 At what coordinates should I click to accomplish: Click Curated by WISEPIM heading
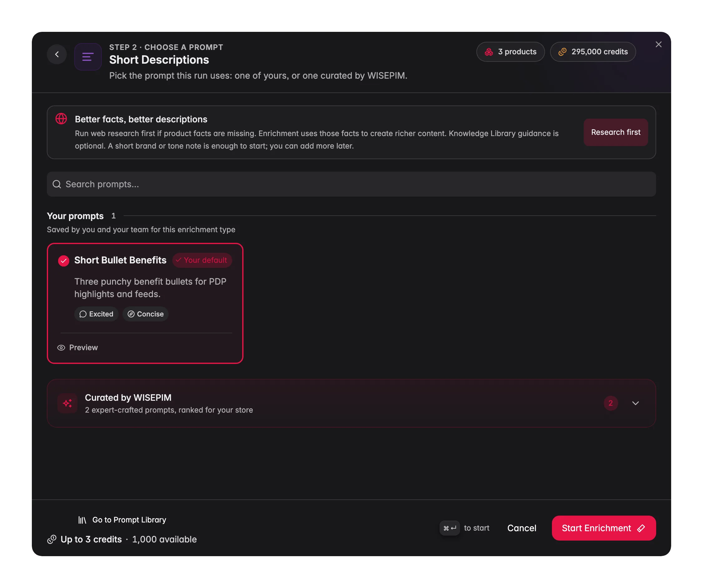tap(128, 397)
